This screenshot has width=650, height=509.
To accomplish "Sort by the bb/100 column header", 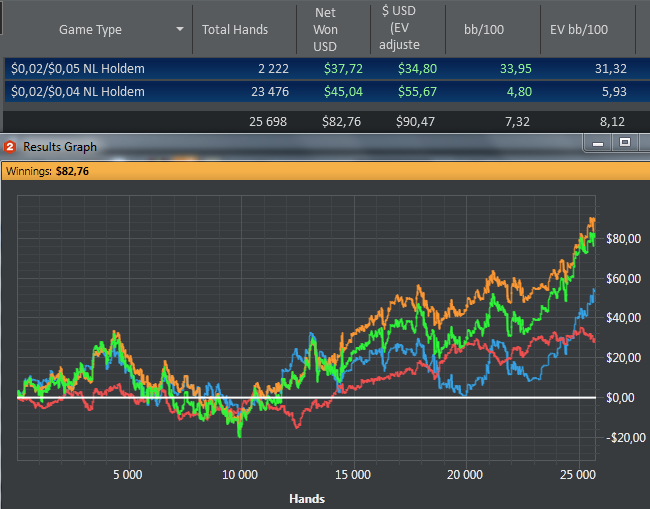I will [x=484, y=29].
